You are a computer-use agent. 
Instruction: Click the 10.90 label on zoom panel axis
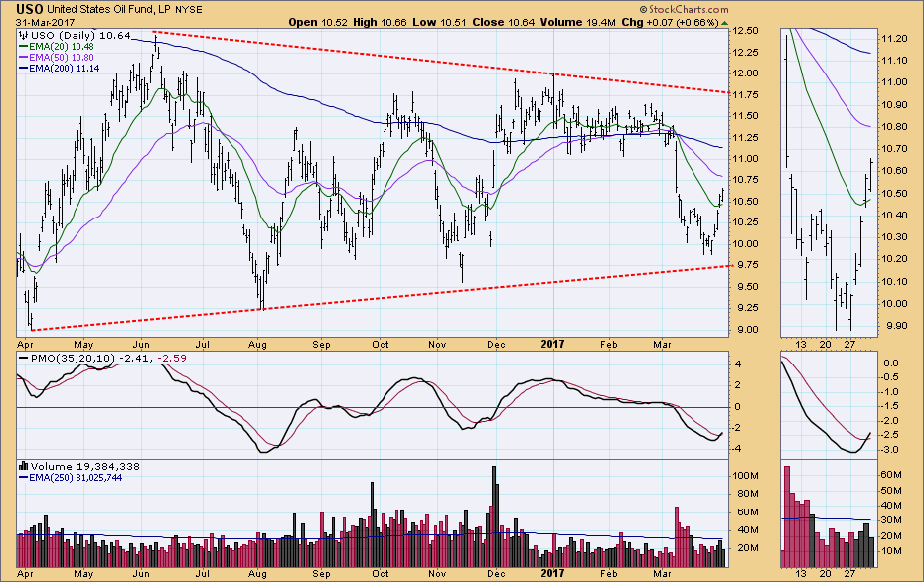893,105
